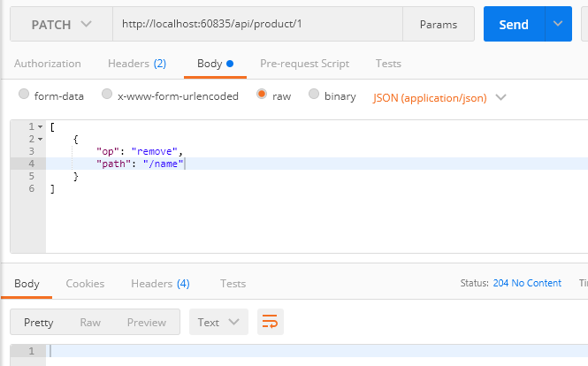Expand the Send button arrow dropdown
Image resolution: width=588 pixels, height=366 pixels.
tap(558, 25)
